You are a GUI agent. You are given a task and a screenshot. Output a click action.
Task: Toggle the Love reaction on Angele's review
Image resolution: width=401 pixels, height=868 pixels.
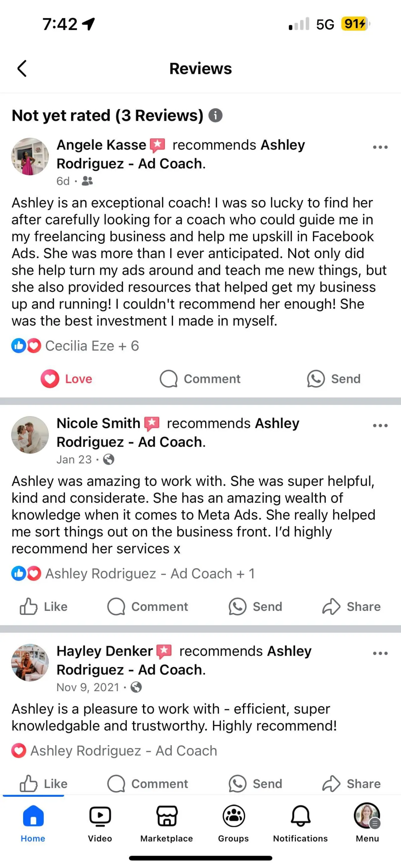coord(66,379)
